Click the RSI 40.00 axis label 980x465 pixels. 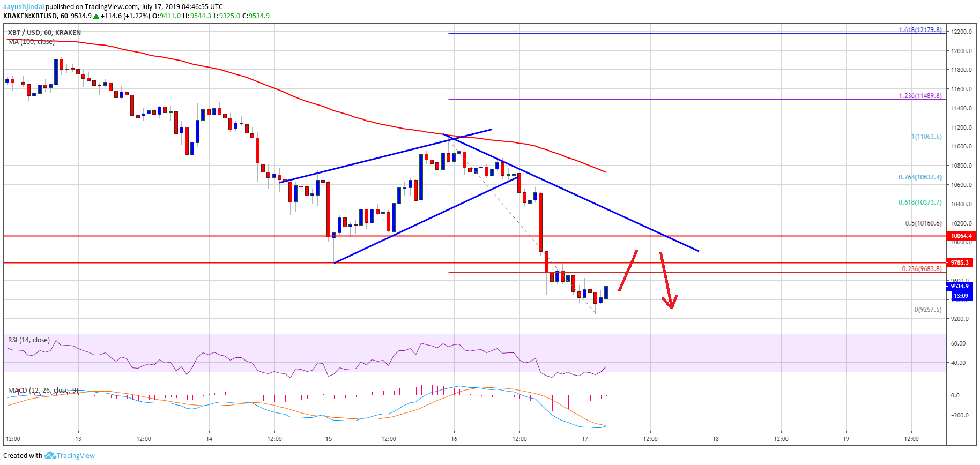958,363
